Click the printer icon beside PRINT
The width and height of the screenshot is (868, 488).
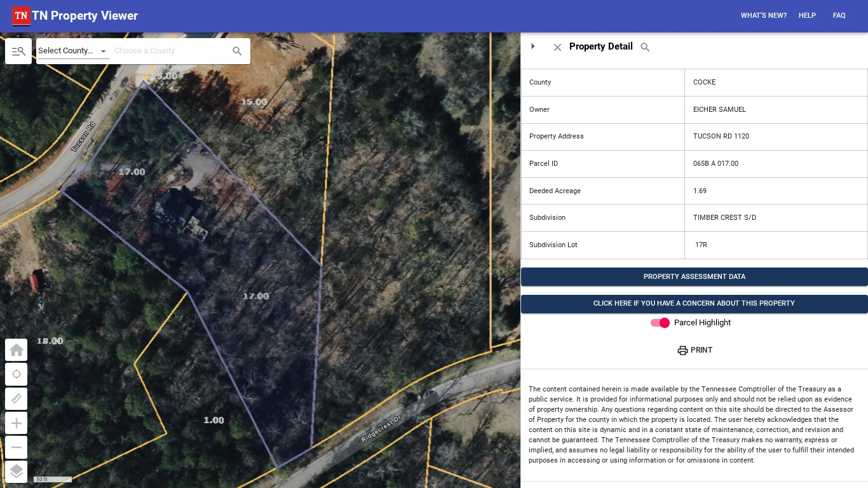682,350
